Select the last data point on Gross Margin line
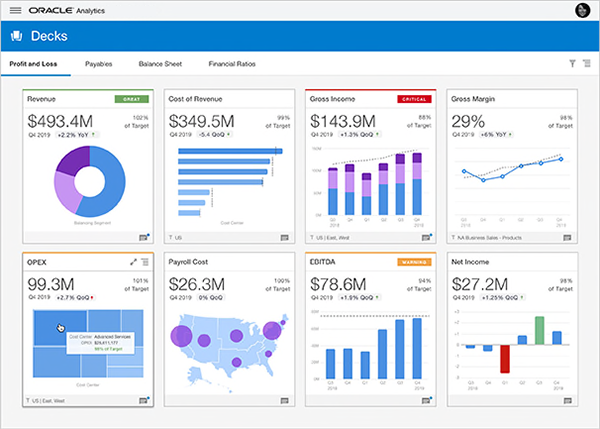The image size is (600, 429). coord(561,159)
